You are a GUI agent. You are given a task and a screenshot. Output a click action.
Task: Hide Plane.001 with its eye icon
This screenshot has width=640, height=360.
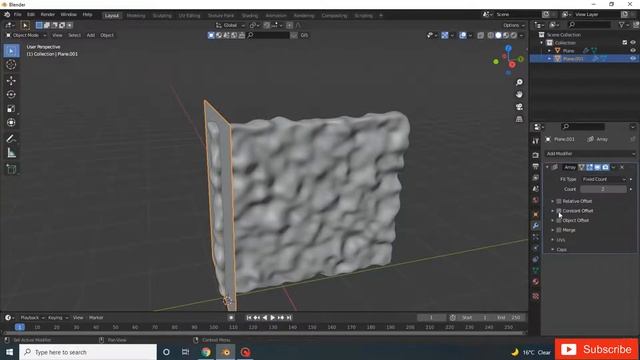coord(633,59)
